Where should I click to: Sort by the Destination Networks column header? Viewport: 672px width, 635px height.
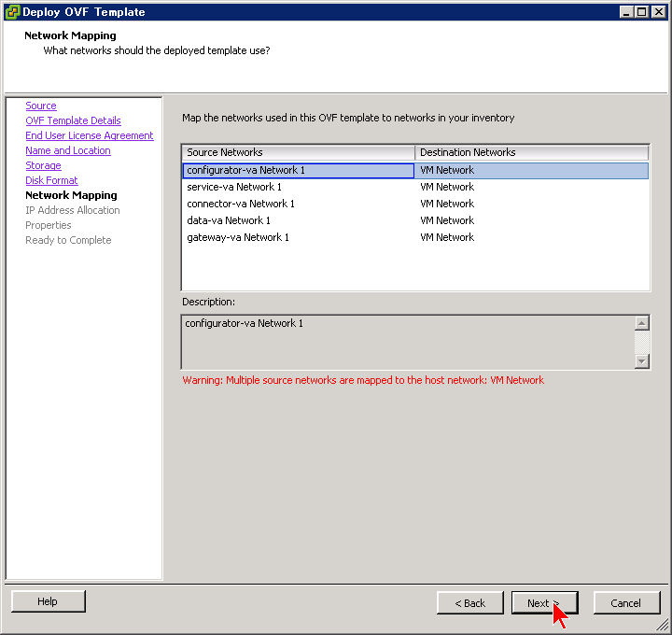(x=531, y=152)
